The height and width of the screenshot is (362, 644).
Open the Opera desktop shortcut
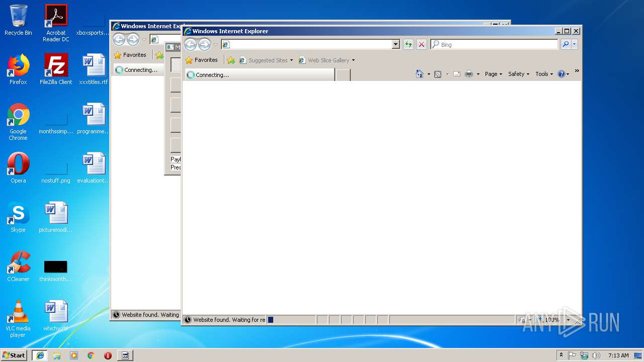point(18,168)
